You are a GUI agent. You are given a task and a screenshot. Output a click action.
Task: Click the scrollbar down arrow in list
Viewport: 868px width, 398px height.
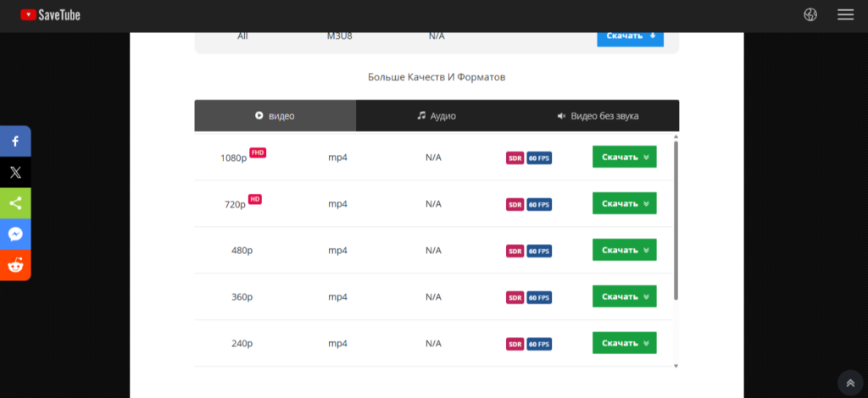point(676,365)
